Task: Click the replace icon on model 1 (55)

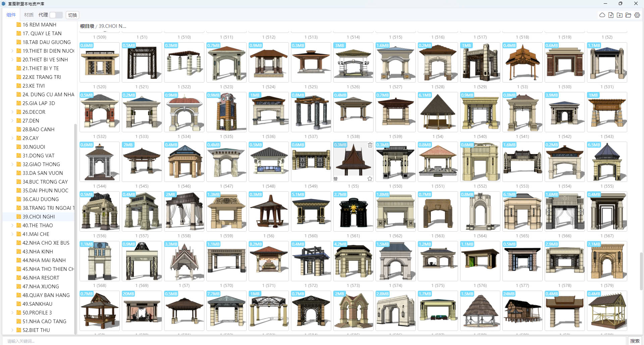Action: [336, 179]
